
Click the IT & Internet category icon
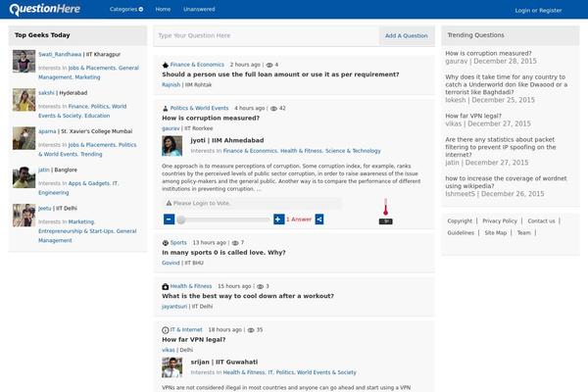pyautogui.click(x=165, y=330)
